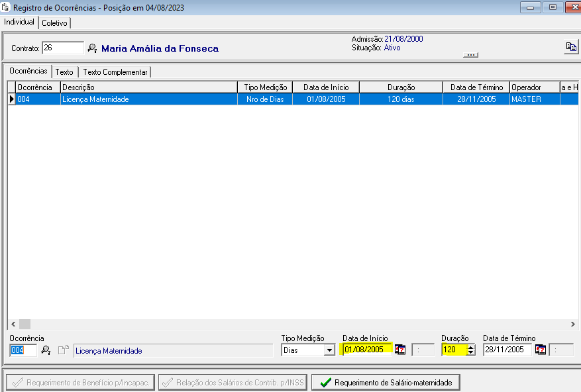Open the Data de Início calendar picker
Viewport: 581px width, 392px height.
pos(400,350)
